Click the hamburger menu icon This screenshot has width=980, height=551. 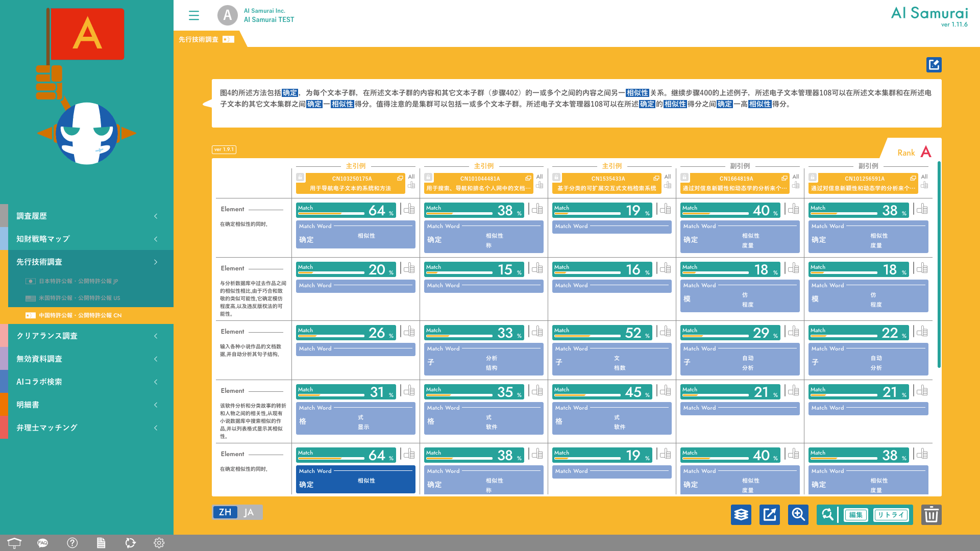(193, 15)
